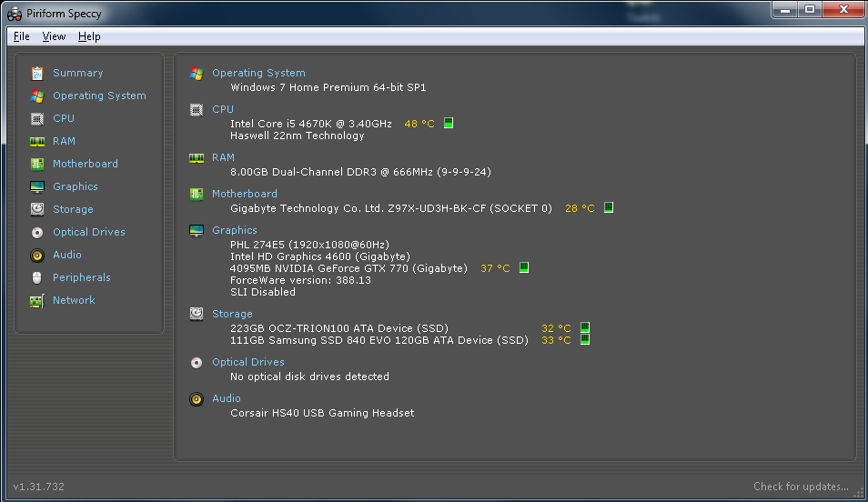Click text 'Haswell 22nm Technology'
The image size is (868, 502).
point(297,136)
